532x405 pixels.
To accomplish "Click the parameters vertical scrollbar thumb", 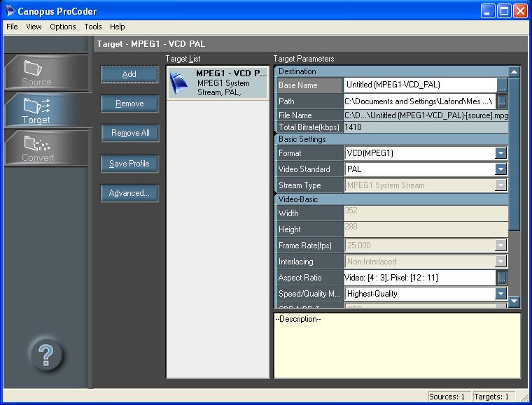I will (x=514, y=154).
